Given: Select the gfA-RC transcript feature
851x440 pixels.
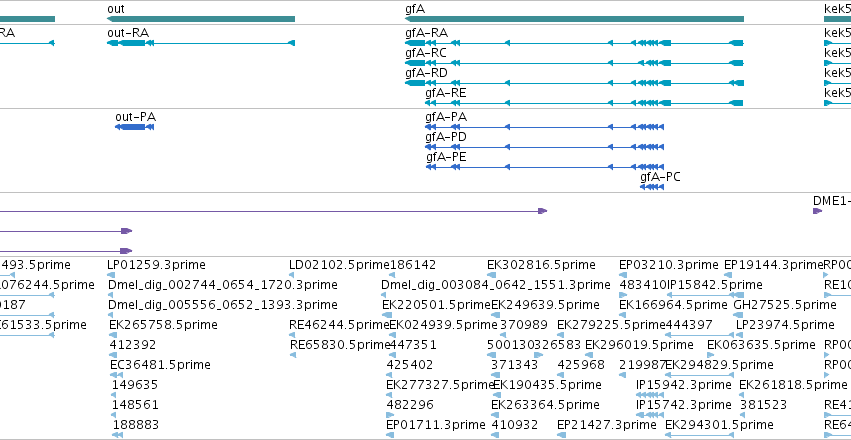Looking at the screenshot, I should tap(574, 63).
